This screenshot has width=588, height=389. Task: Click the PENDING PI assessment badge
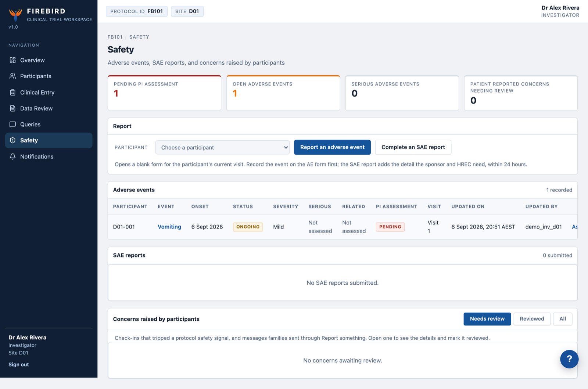(x=390, y=227)
